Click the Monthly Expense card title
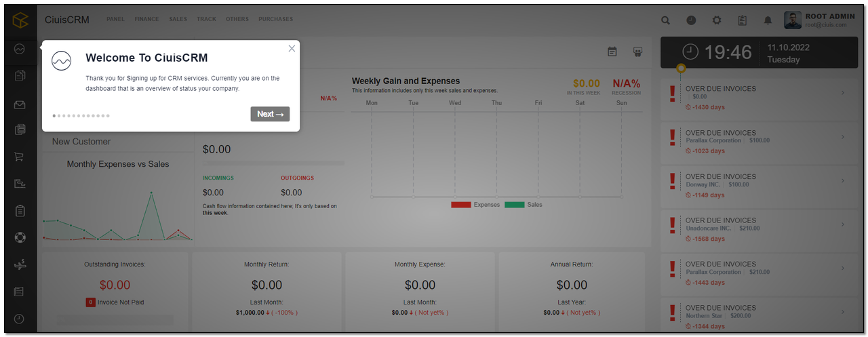Viewport: 868px width, 337px height. click(x=420, y=264)
